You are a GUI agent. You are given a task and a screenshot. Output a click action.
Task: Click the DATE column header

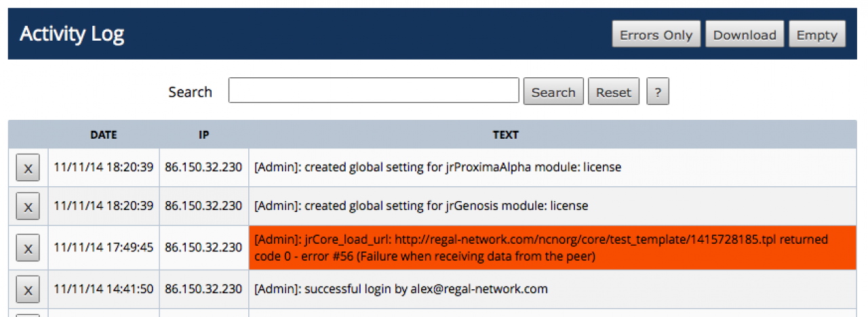tap(104, 135)
